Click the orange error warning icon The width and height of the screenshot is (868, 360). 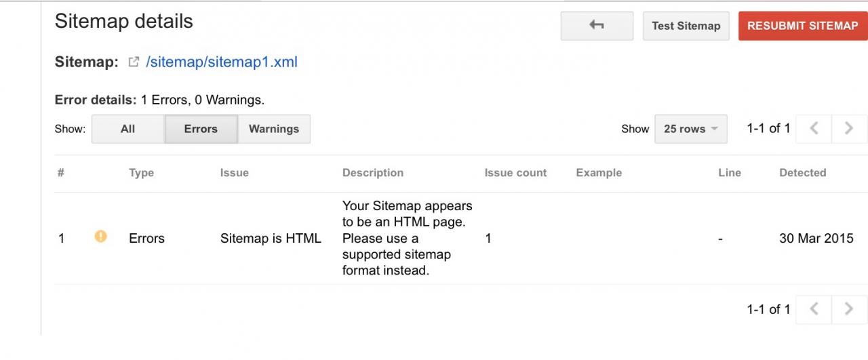101,237
